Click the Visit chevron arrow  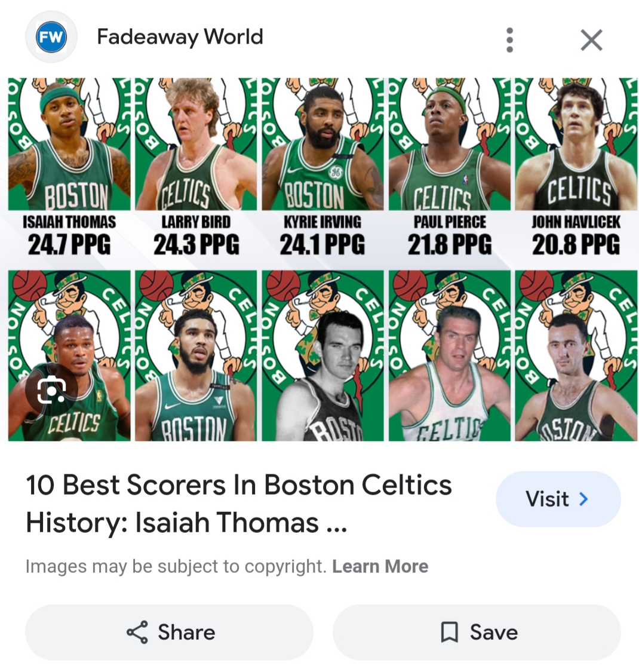pos(583,499)
